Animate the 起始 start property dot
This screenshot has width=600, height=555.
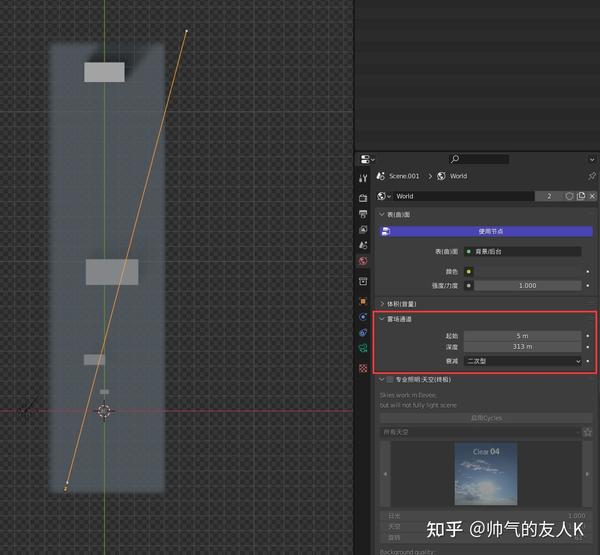pos(588,336)
